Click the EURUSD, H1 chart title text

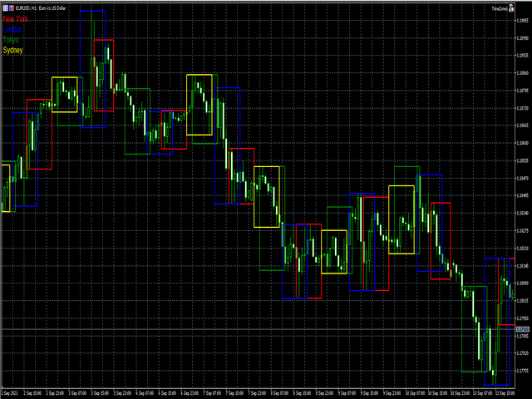point(41,7)
